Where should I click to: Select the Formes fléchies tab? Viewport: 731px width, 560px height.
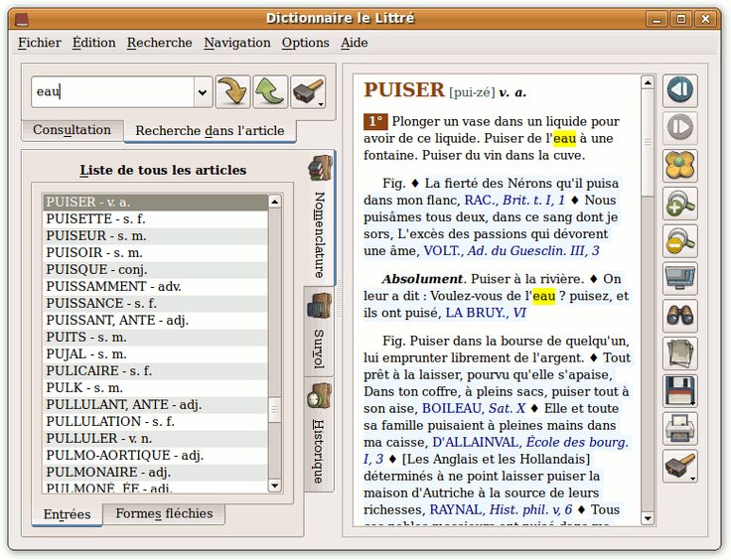click(164, 513)
